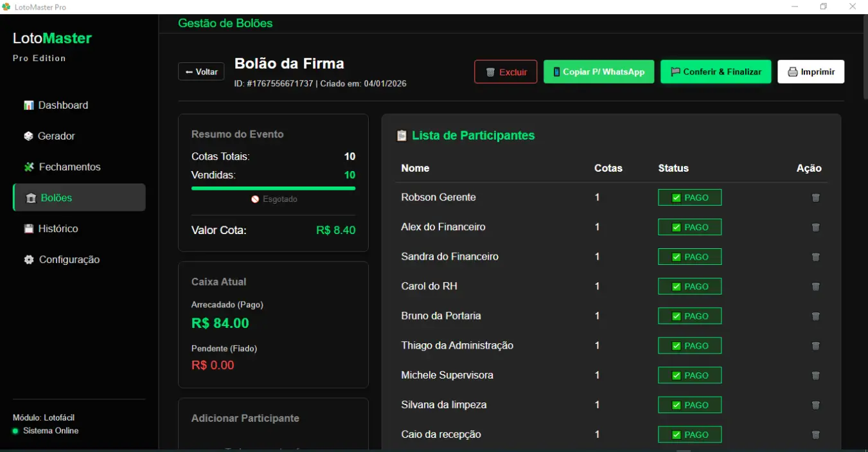Open Fechamentos section
The width and height of the screenshot is (868, 452).
69,167
